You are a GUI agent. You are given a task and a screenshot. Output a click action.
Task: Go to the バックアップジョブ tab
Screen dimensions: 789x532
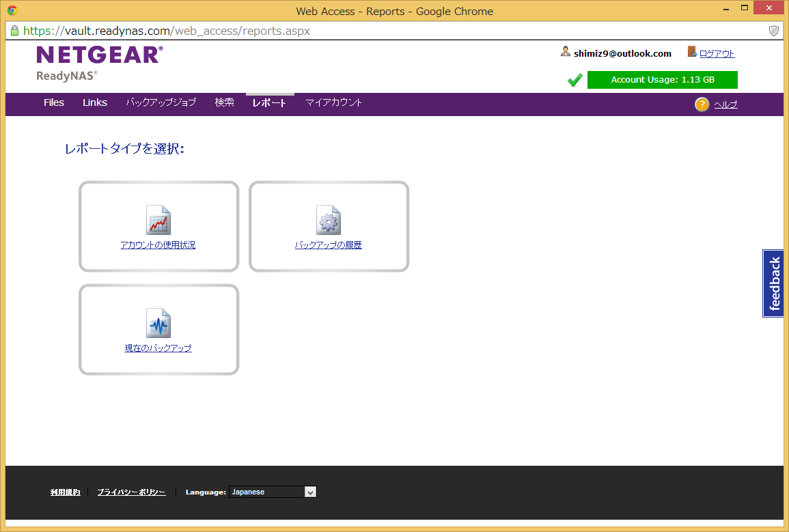point(161,102)
